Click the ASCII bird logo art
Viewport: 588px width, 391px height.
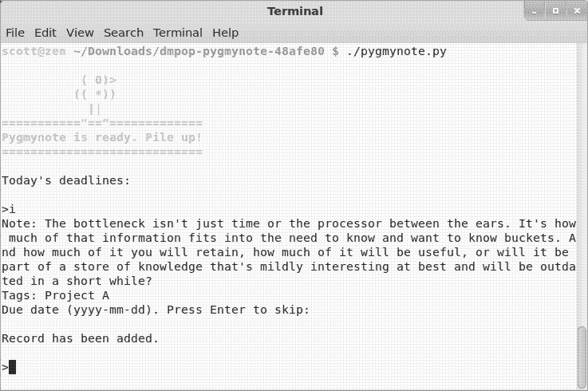[x=95, y=95]
